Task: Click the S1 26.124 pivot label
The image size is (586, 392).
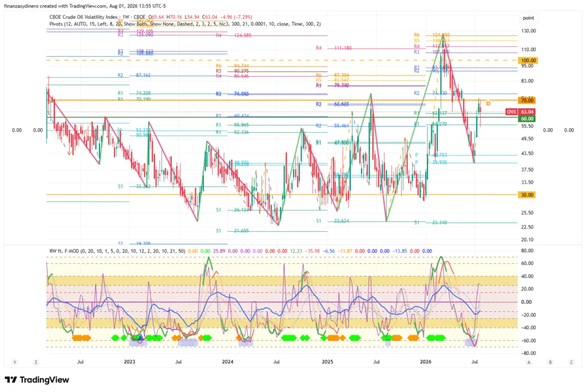Action: coord(232,211)
